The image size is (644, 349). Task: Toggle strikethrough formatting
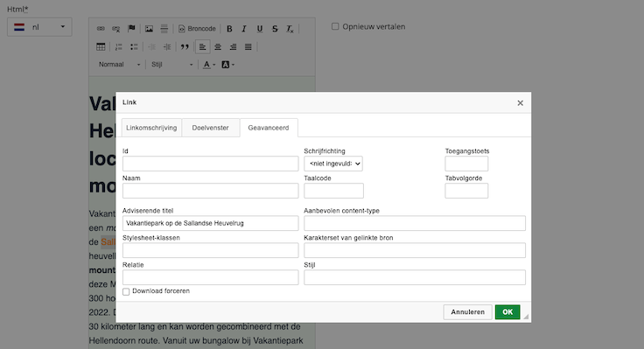coord(275,29)
